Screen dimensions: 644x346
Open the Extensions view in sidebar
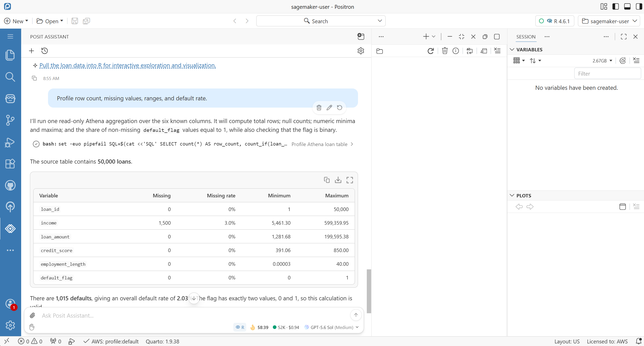10,164
